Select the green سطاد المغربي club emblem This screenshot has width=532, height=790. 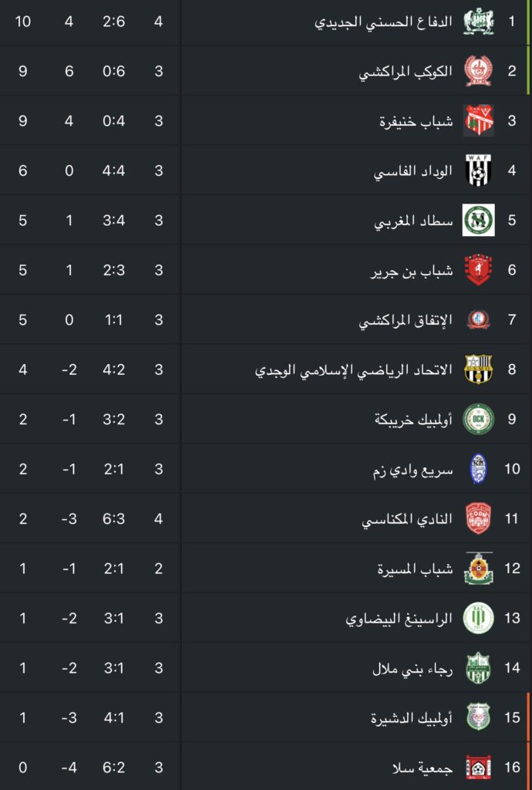478,220
